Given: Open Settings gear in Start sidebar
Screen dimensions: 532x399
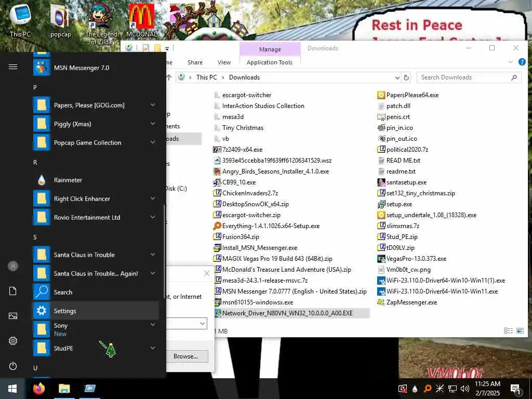Looking at the screenshot, I should pyautogui.click(x=13, y=341).
